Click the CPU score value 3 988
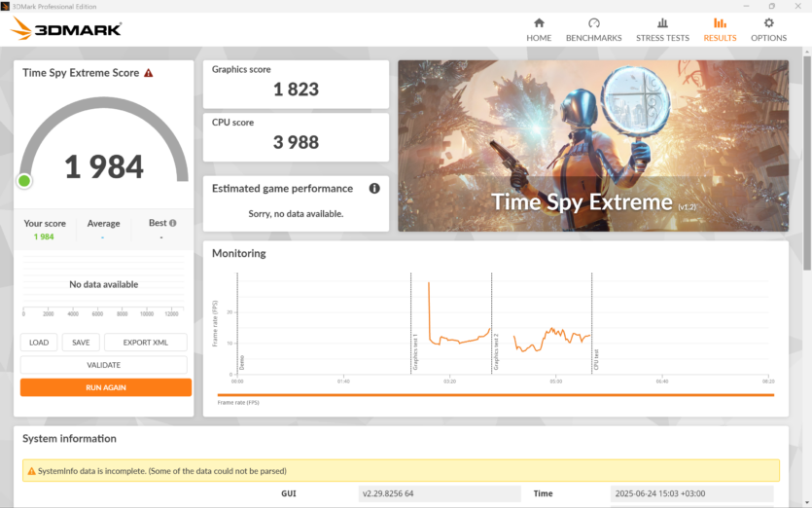 pyautogui.click(x=296, y=142)
